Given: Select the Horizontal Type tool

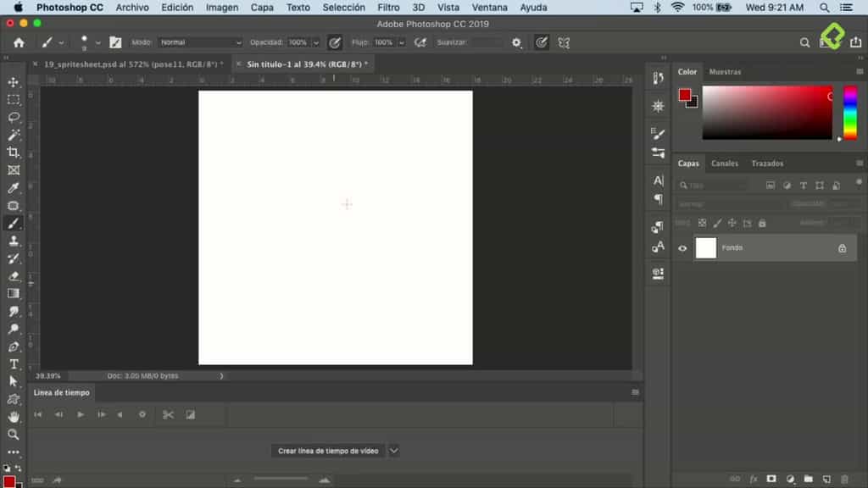Looking at the screenshot, I should point(14,364).
